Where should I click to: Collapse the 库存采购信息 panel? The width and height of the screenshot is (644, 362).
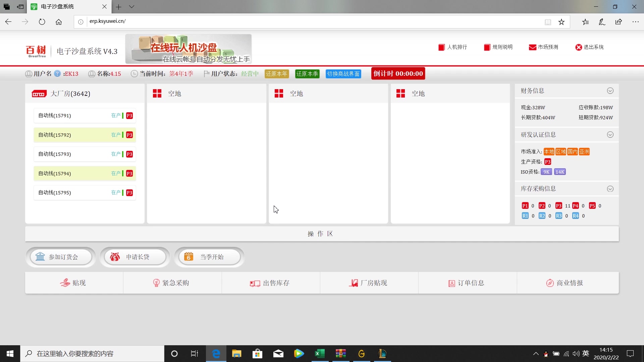pyautogui.click(x=610, y=189)
